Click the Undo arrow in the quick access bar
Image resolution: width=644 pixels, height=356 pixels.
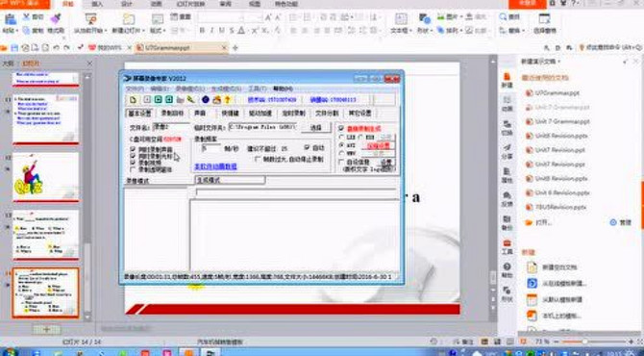tap(57, 48)
